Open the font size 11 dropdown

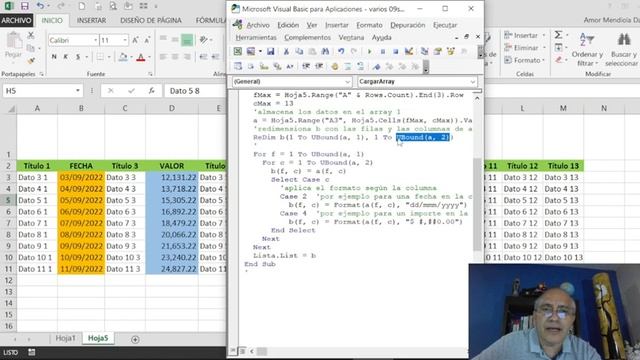coord(124,40)
